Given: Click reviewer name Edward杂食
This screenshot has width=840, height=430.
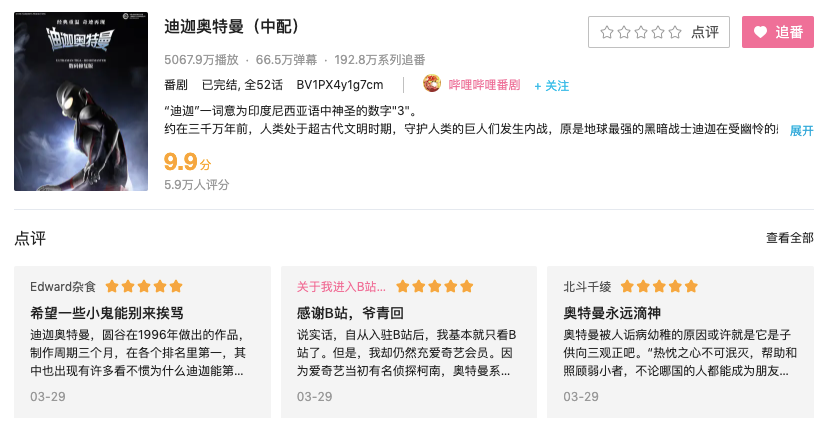Looking at the screenshot, I should (x=64, y=286).
